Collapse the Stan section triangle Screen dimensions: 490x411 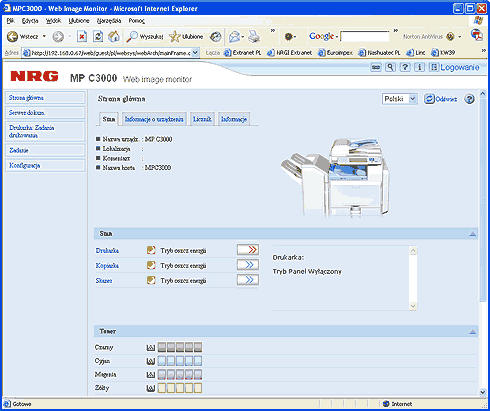point(473,234)
